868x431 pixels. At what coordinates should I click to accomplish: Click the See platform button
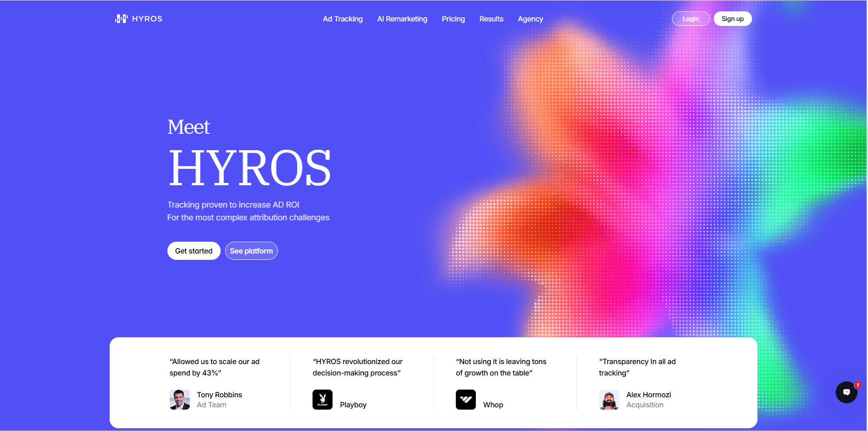pyautogui.click(x=251, y=251)
